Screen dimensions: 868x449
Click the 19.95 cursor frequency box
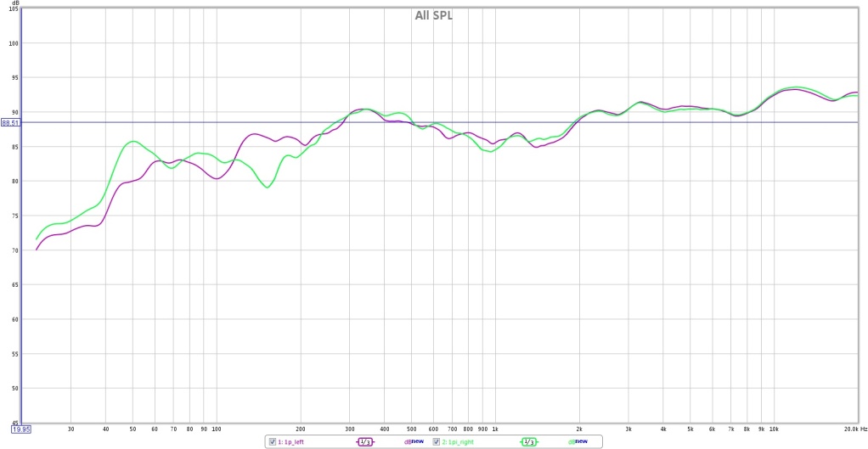click(x=22, y=429)
